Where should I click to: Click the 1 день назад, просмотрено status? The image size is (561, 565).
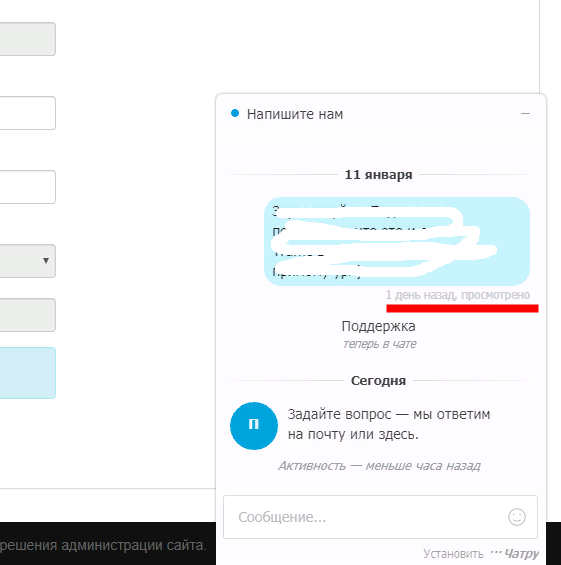coord(458,295)
